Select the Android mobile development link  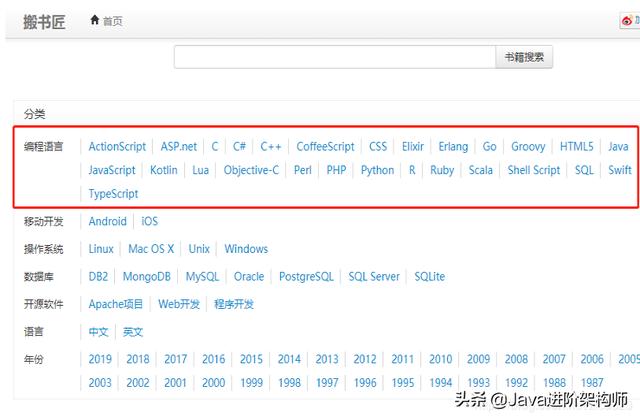tap(108, 222)
